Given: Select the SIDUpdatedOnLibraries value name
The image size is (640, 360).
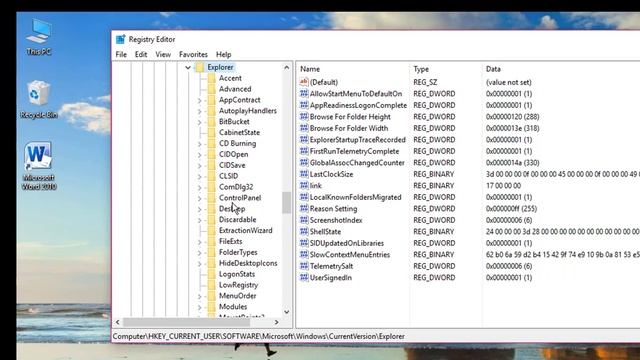Looking at the screenshot, I should pos(347,243).
